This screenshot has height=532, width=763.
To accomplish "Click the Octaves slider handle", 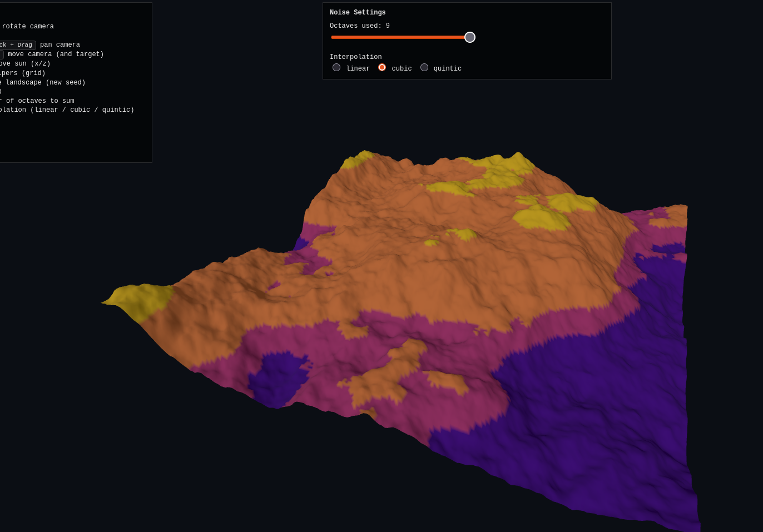I will [x=470, y=37].
